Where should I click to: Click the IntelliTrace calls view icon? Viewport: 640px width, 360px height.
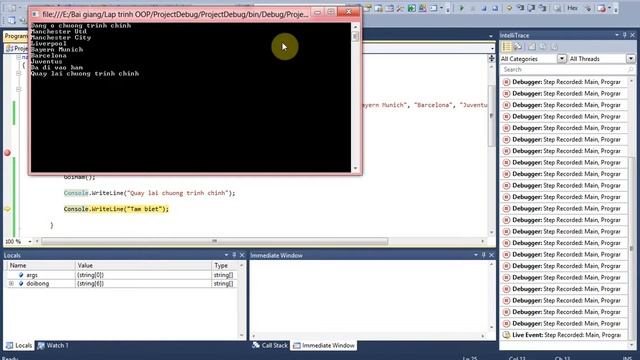tap(518, 47)
